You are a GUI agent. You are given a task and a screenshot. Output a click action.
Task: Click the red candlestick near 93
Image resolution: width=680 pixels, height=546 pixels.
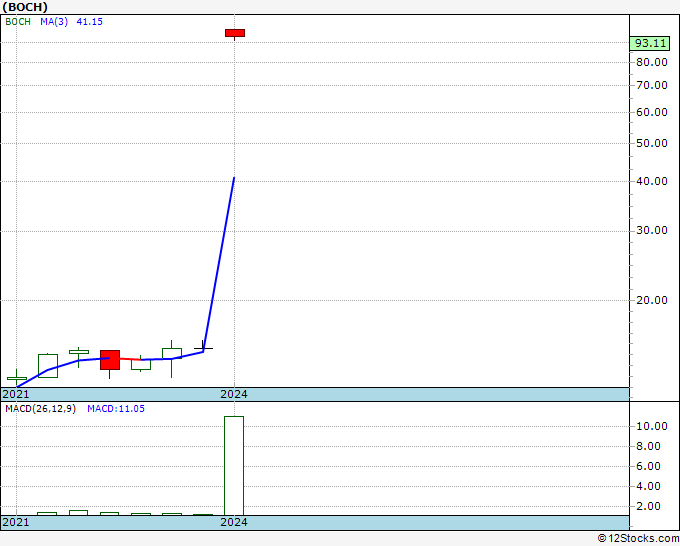click(x=235, y=33)
